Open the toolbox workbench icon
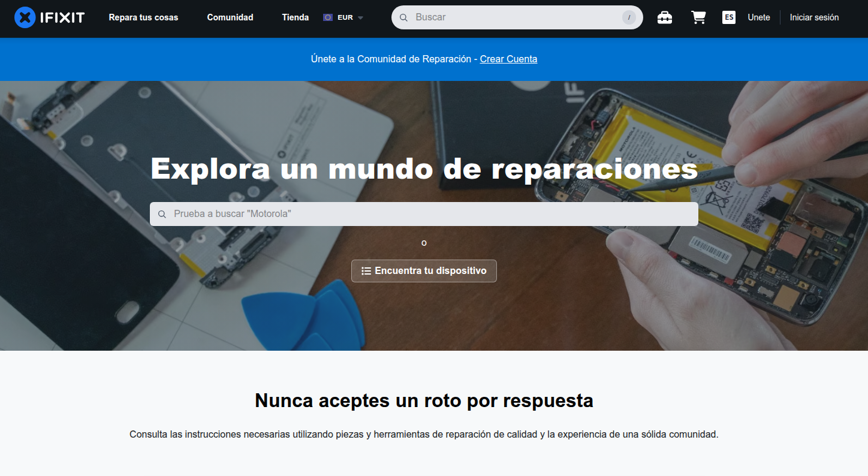868x476 pixels. [664, 17]
